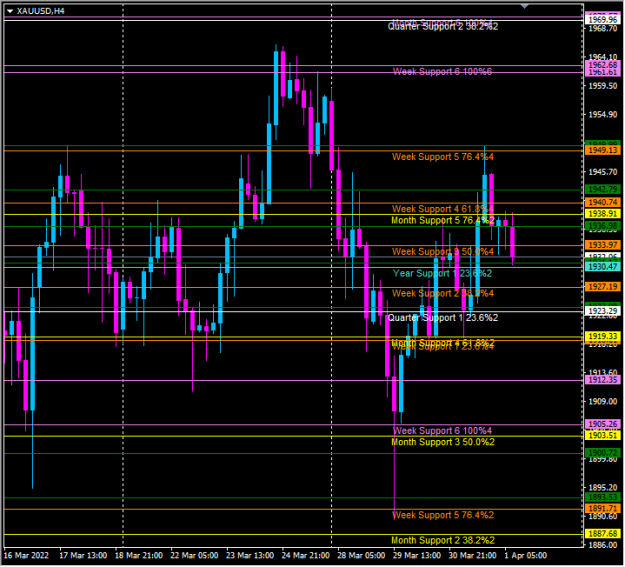Viewport: 625px width, 567px height.
Task: Click the yellow 1938.91 price tag
Action: pyautogui.click(x=603, y=214)
